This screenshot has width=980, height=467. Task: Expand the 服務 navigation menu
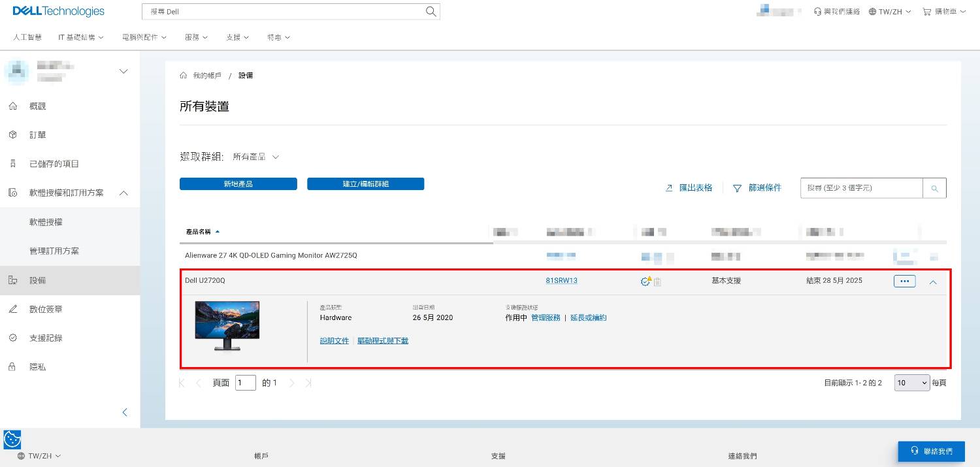(x=197, y=37)
